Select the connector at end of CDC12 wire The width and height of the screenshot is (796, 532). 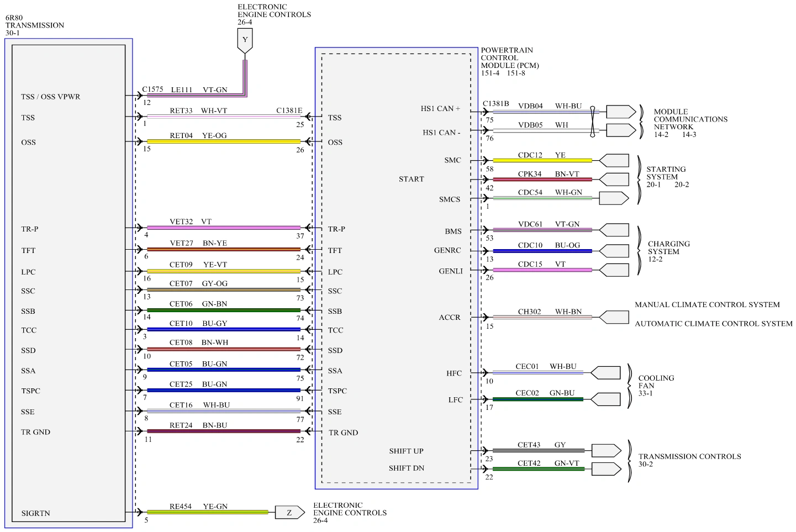(x=614, y=161)
